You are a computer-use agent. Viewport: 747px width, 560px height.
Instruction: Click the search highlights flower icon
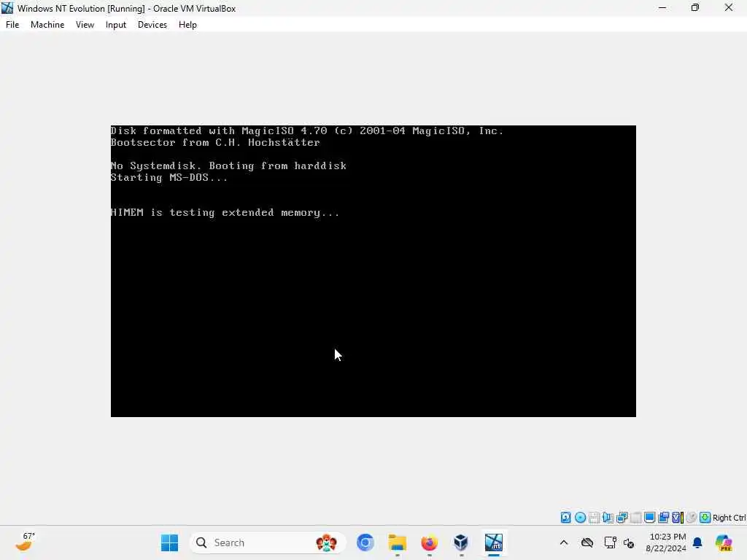click(x=326, y=542)
